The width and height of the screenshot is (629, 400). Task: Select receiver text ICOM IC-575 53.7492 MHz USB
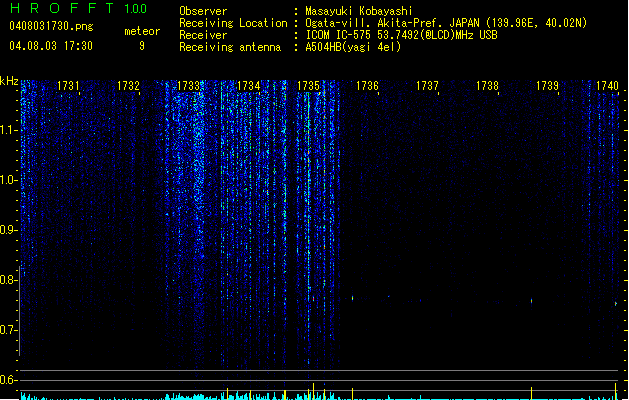(x=401, y=35)
